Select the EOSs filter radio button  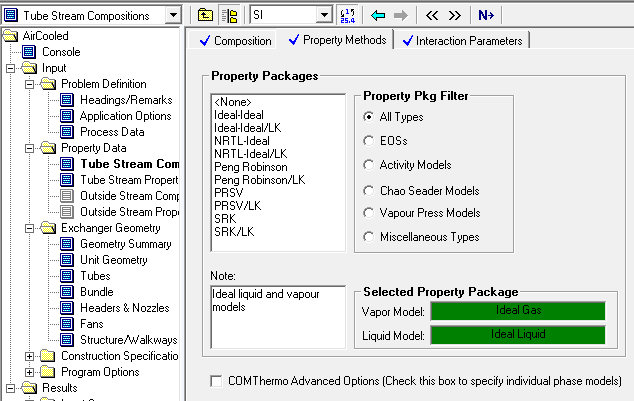click(x=371, y=141)
